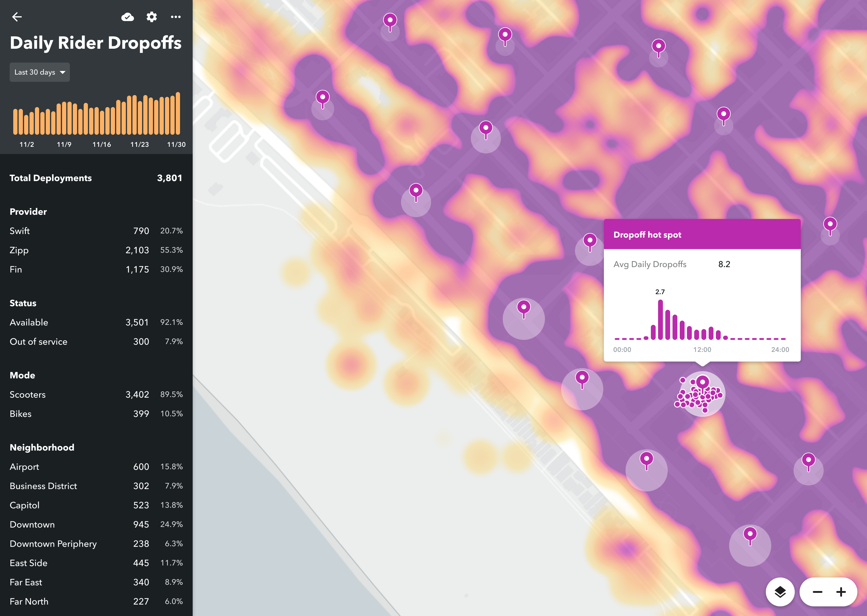Click the last bar of daily chart
Screen dimensions: 867x616
point(178,113)
